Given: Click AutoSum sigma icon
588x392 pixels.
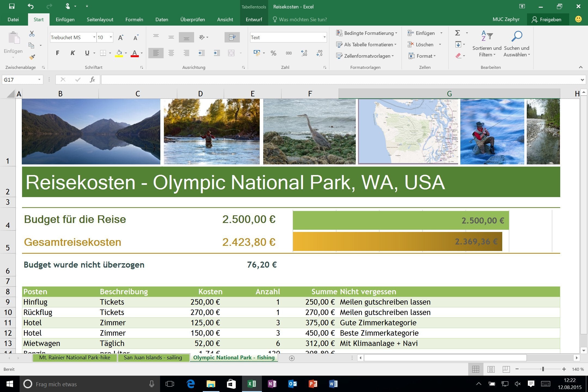Looking at the screenshot, I should point(458,33).
